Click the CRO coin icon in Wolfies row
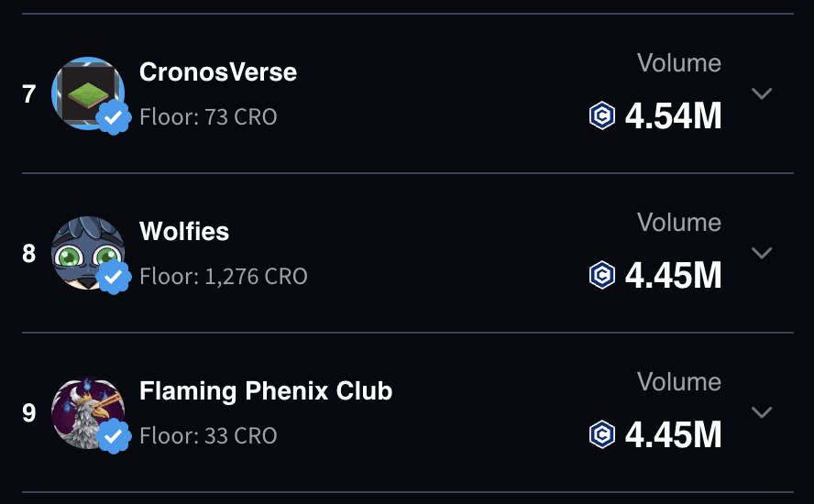Viewport: 814px width, 504px height. (x=602, y=275)
